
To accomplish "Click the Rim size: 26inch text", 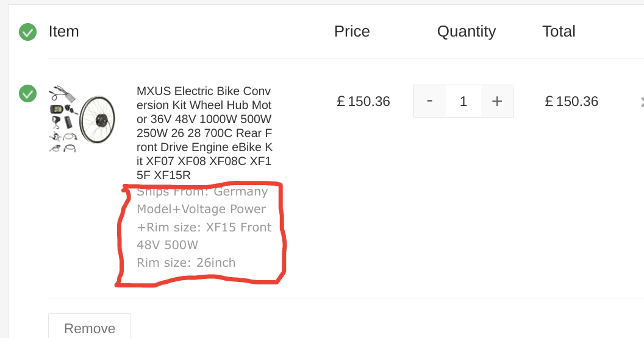I will pyautogui.click(x=186, y=263).
